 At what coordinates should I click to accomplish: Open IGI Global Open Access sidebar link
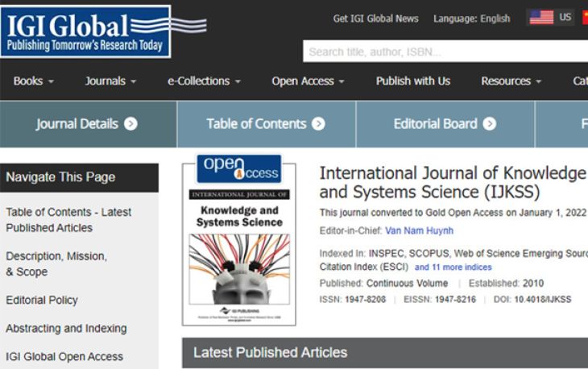pos(64,356)
